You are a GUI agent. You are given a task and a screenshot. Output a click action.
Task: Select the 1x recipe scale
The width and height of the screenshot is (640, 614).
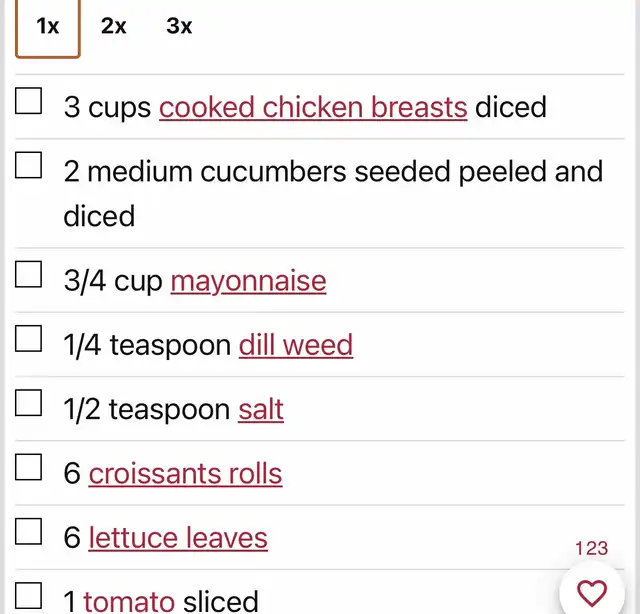[48, 27]
